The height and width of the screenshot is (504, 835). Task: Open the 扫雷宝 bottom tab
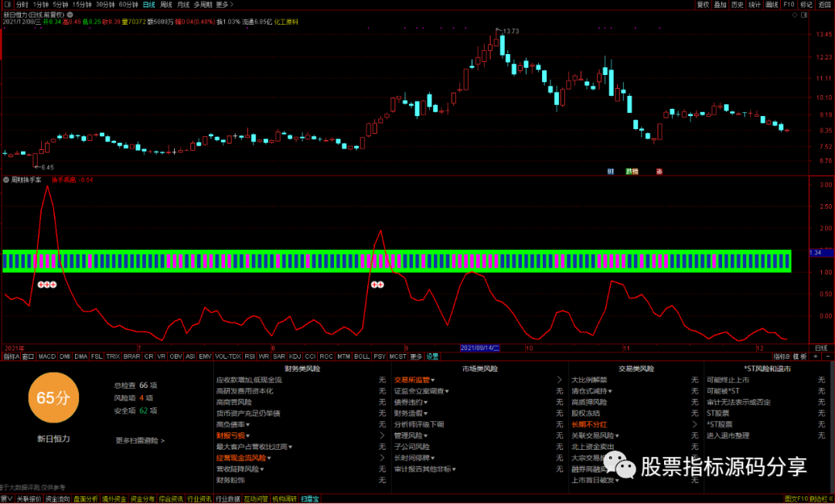tap(310, 499)
